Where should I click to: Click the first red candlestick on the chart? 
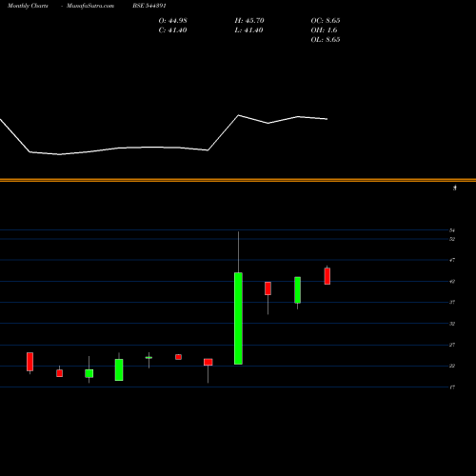pyautogui.click(x=30, y=362)
